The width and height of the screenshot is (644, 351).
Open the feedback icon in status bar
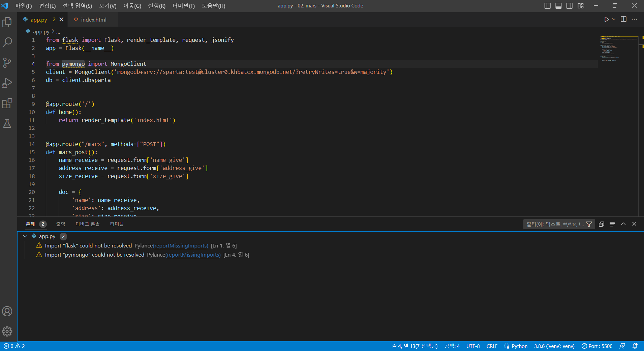[x=622, y=346]
